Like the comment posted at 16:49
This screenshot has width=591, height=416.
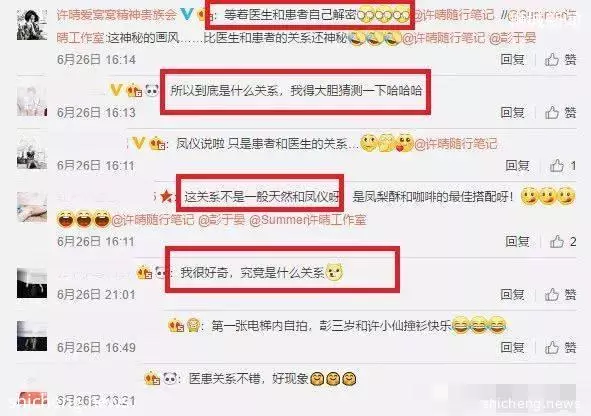(x=560, y=347)
